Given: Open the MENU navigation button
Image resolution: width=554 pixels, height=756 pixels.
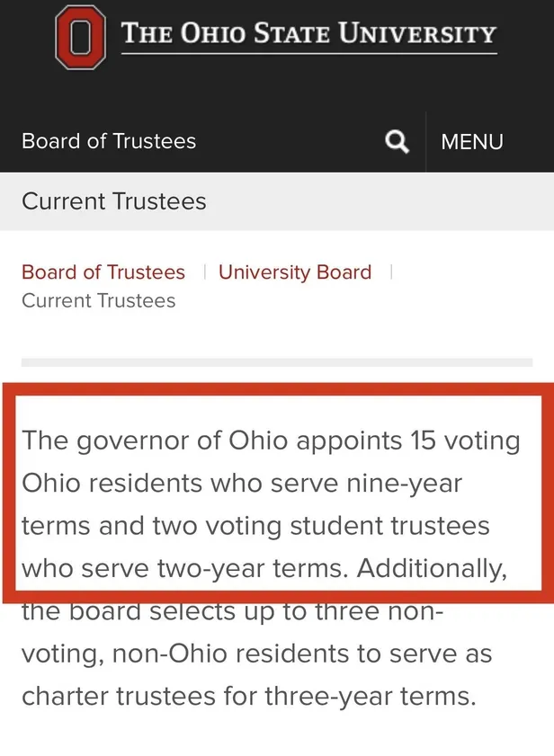Looking at the screenshot, I should [472, 141].
